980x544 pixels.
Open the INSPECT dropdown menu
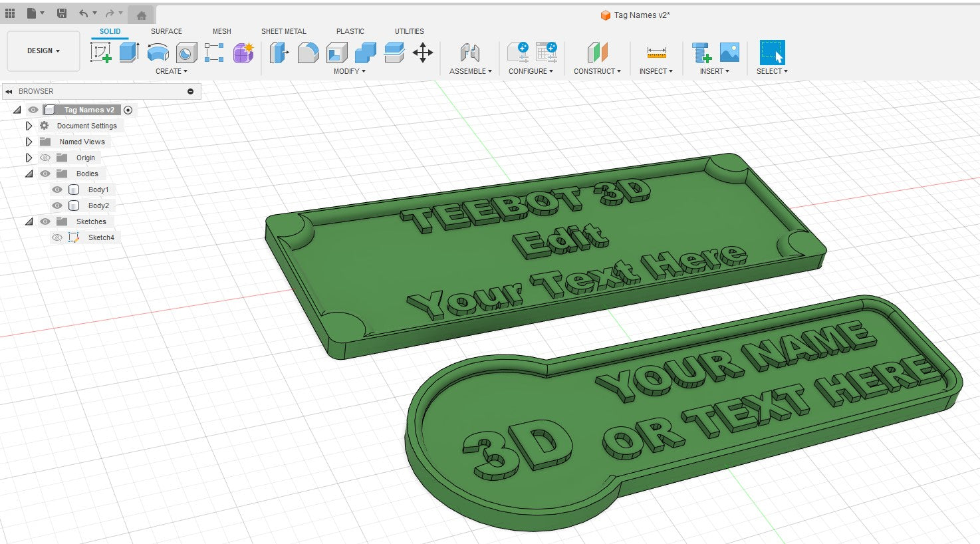(x=656, y=71)
